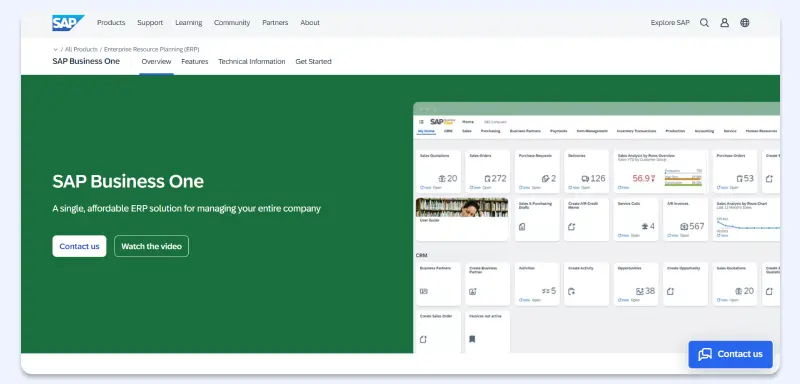This screenshot has height=384, width=800.
Task: Open the user account profile icon
Action: (724, 23)
